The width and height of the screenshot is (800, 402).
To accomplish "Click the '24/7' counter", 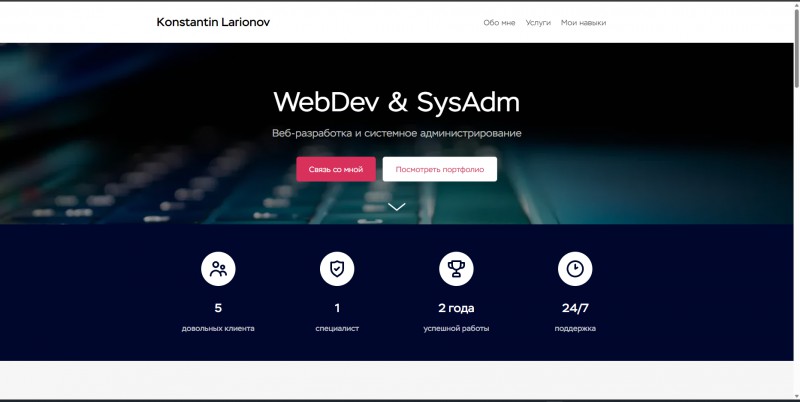I will click(x=575, y=308).
